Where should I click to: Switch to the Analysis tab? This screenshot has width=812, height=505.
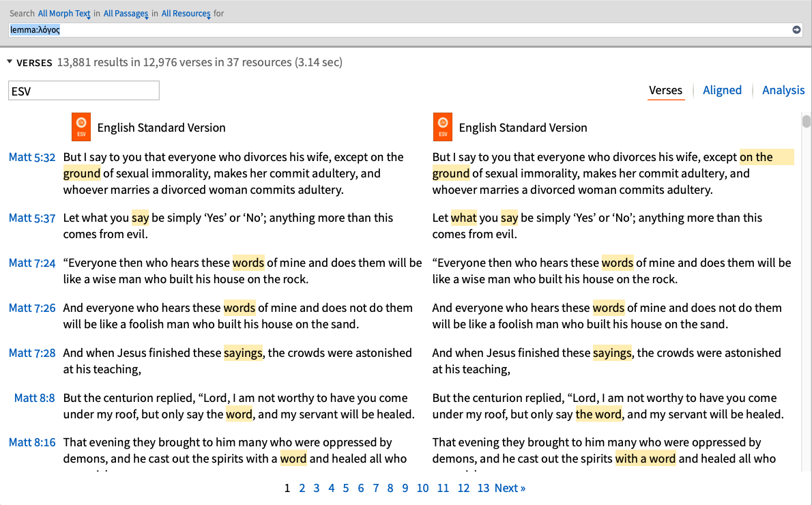(x=783, y=89)
